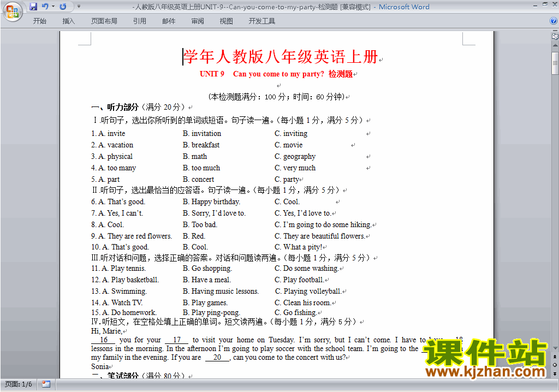The image size is (559, 392).
Task: Click option 'C. inviting'
Action: [x=291, y=133]
